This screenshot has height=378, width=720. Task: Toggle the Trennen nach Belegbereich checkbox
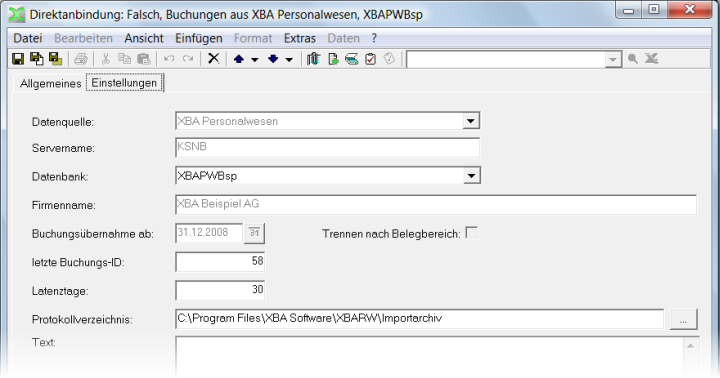[472, 232]
